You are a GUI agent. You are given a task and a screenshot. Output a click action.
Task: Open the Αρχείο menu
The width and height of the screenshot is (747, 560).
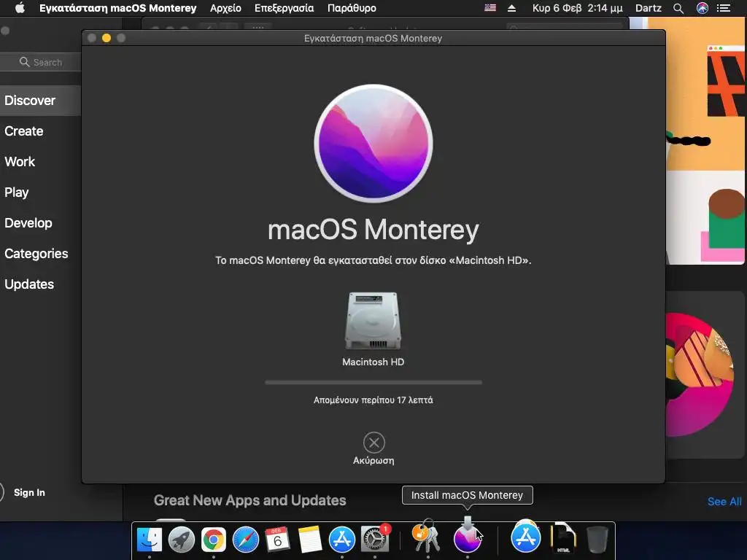tap(226, 8)
